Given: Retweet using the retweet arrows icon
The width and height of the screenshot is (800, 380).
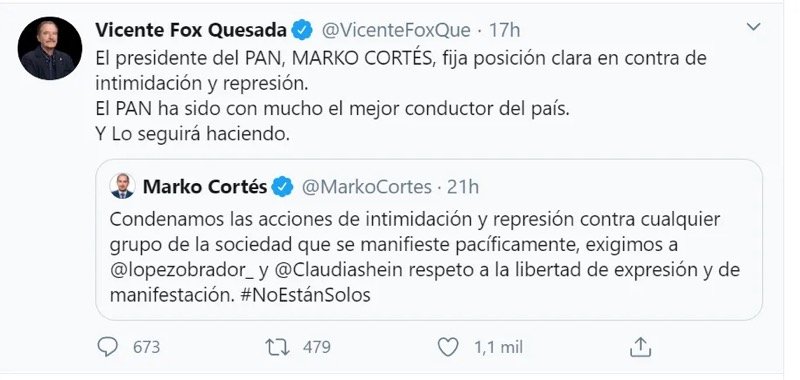Looking at the screenshot, I should (278, 347).
